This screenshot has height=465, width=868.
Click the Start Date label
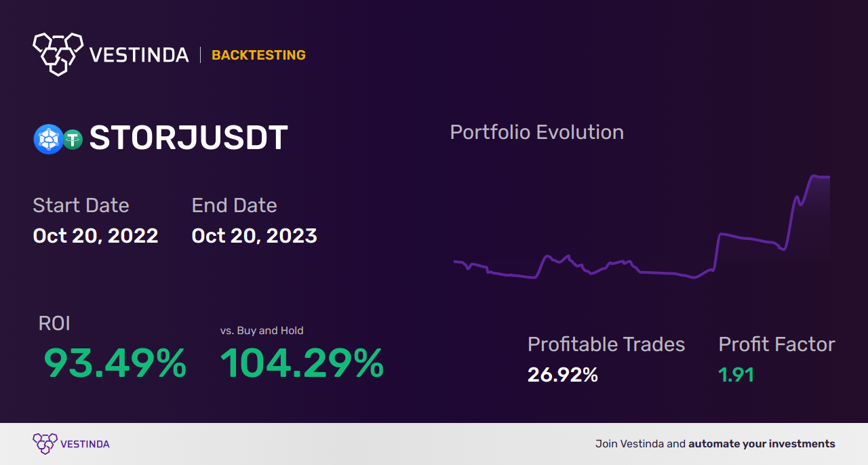81,205
